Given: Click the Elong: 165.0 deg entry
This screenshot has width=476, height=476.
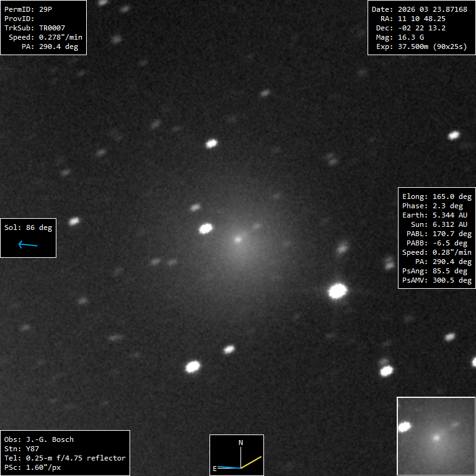Looking at the screenshot, I should (x=437, y=196).
